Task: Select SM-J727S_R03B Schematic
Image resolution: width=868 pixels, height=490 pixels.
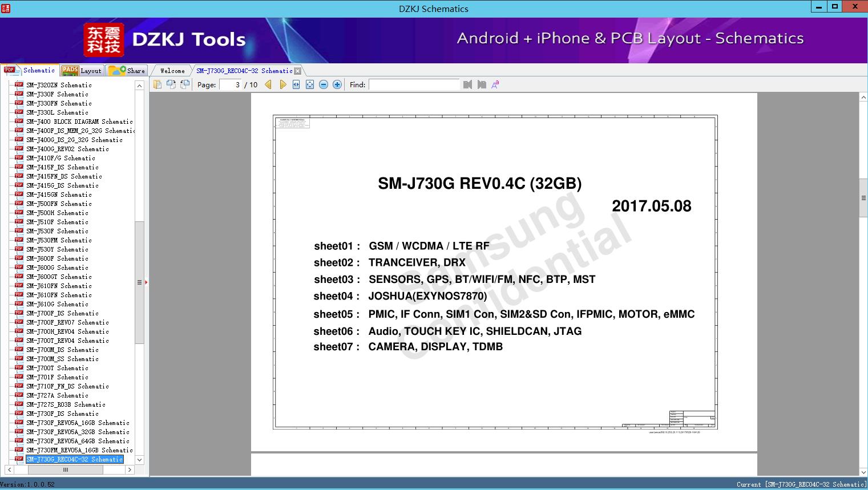Action: 66,404
